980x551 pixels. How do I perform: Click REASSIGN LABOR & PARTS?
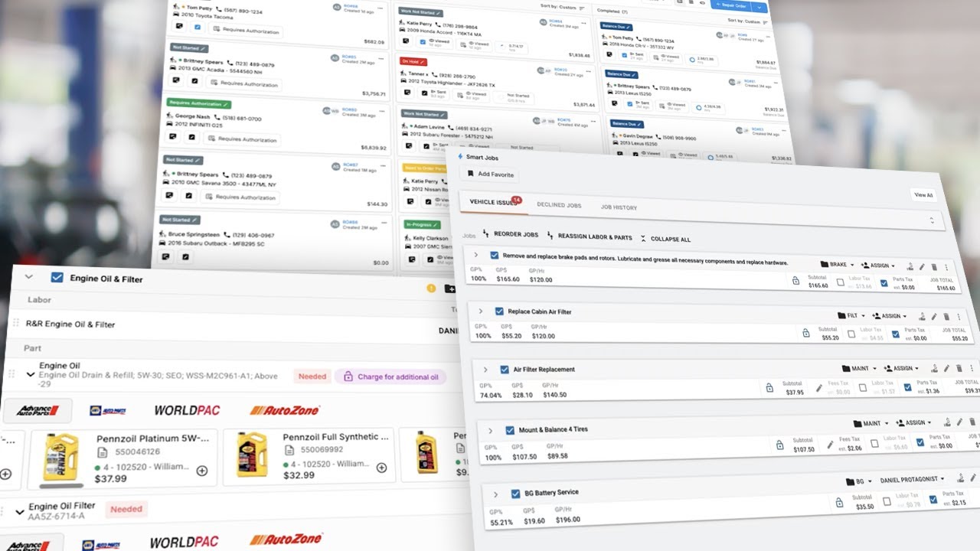pos(590,237)
